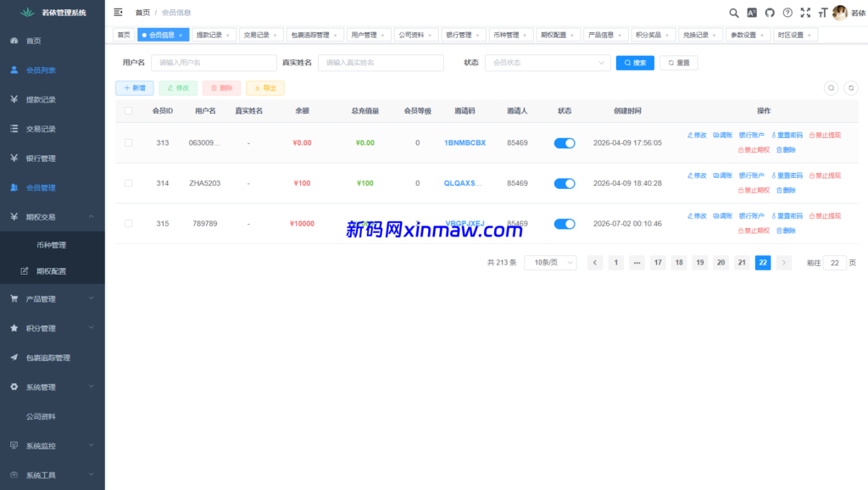
Task: Click 调账 for member 315
Action: point(723,216)
